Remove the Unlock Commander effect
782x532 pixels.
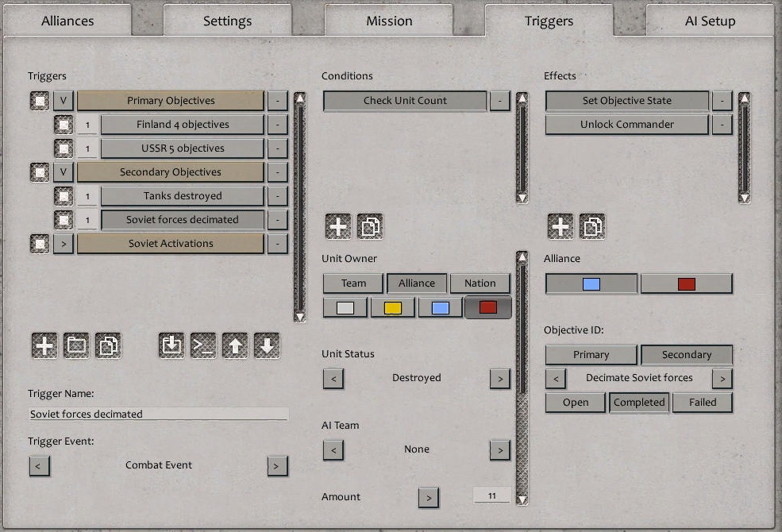click(722, 125)
